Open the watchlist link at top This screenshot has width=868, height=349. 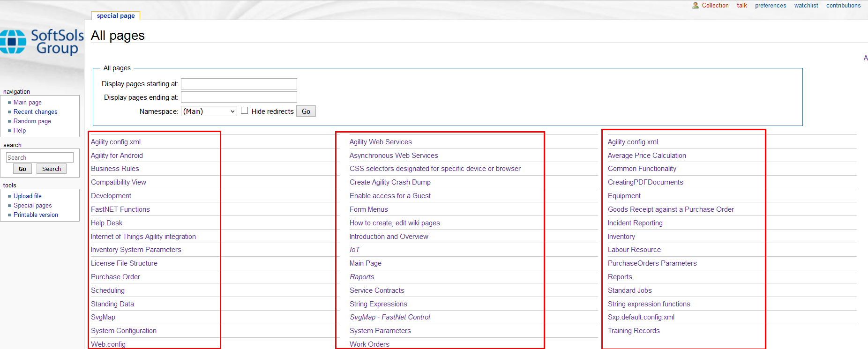pos(806,6)
